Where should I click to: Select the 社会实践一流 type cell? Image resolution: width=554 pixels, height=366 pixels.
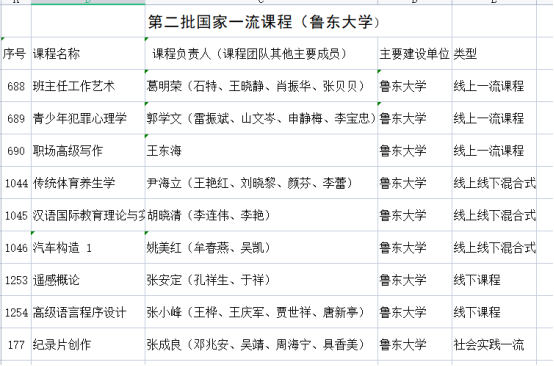pos(494,344)
